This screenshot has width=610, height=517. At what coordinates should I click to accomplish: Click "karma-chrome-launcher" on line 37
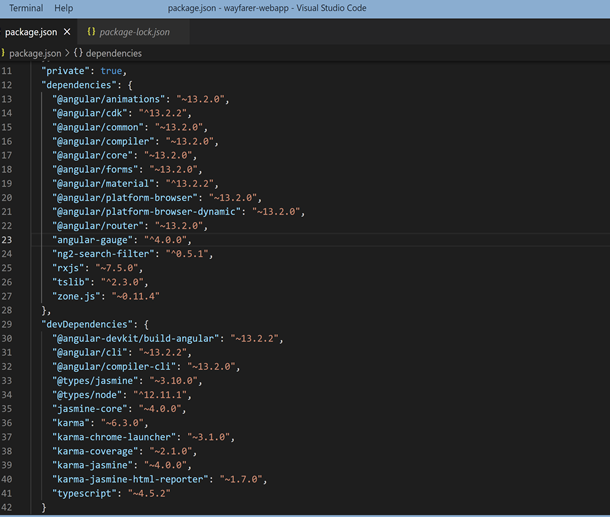114,437
